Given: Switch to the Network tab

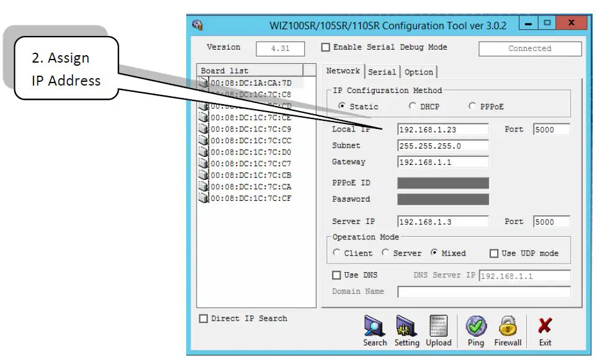Looking at the screenshot, I should click(x=343, y=71).
